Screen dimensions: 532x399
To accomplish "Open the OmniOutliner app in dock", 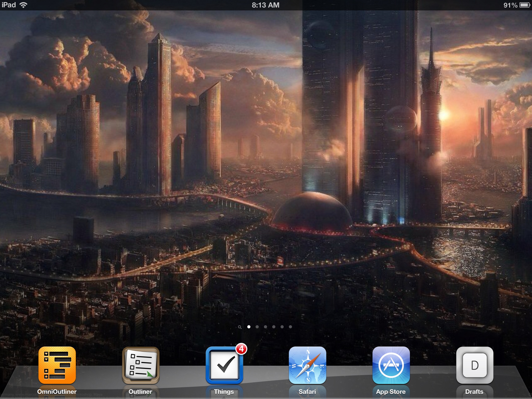I will pyautogui.click(x=57, y=365).
